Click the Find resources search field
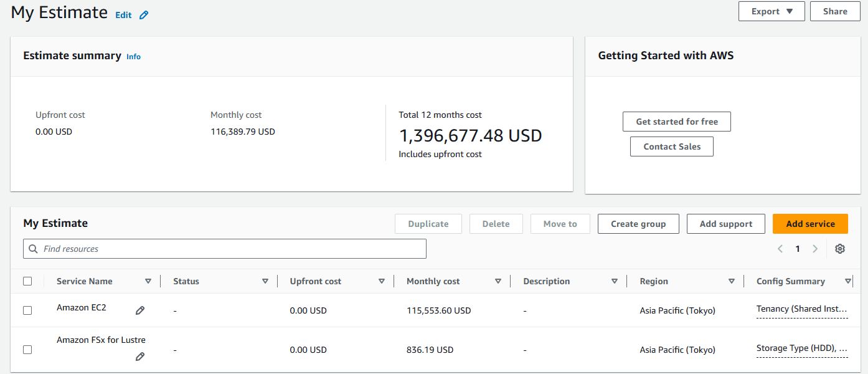The image size is (868, 374). (224, 249)
